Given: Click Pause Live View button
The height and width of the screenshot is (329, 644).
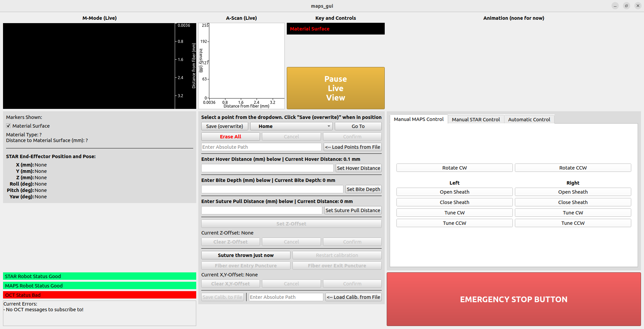Looking at the screenshot, I should pos(335,88).
